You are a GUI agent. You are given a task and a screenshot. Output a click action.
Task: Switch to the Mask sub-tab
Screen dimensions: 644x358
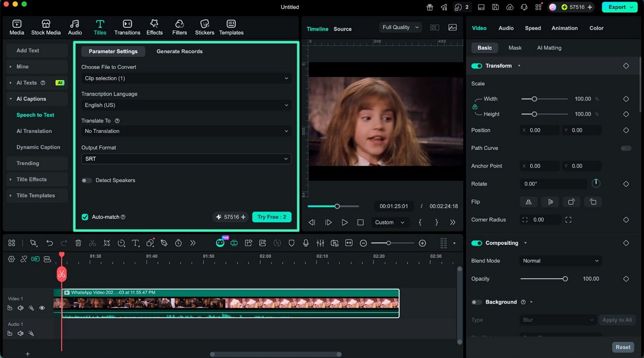click(515, 48)
